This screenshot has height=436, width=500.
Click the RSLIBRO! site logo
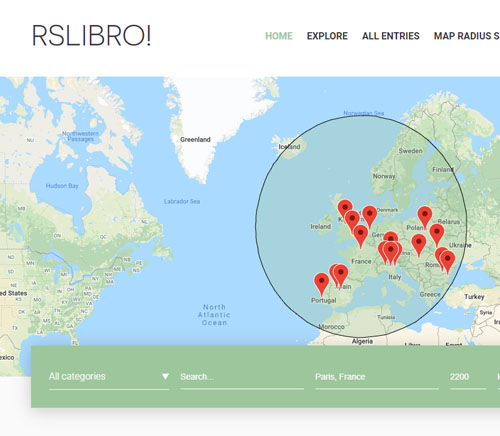(91, 35)
